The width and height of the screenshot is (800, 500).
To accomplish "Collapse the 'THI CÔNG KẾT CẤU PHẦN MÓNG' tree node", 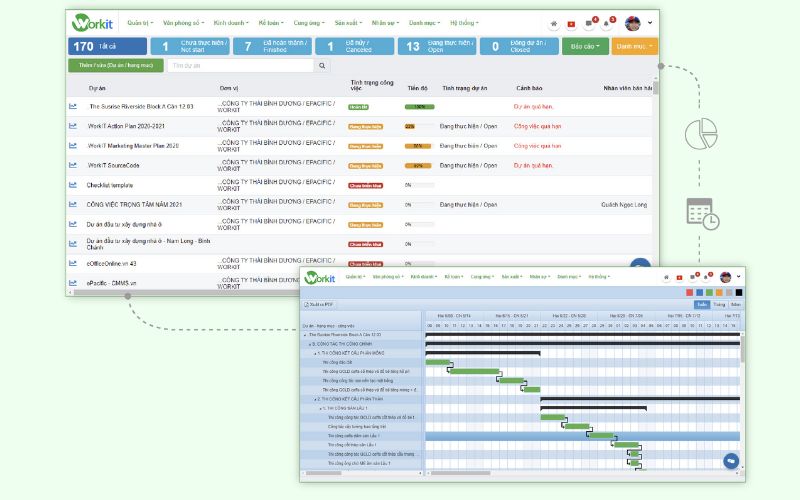I will [316, 353].
